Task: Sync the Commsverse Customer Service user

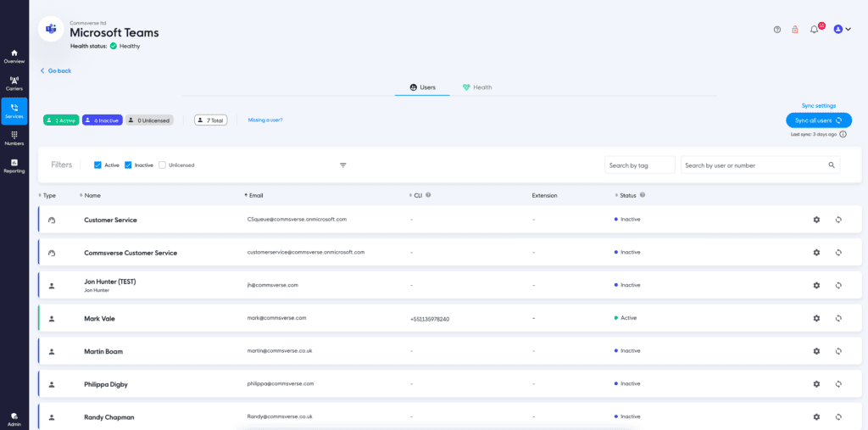Action: click(x=838, y=252)
